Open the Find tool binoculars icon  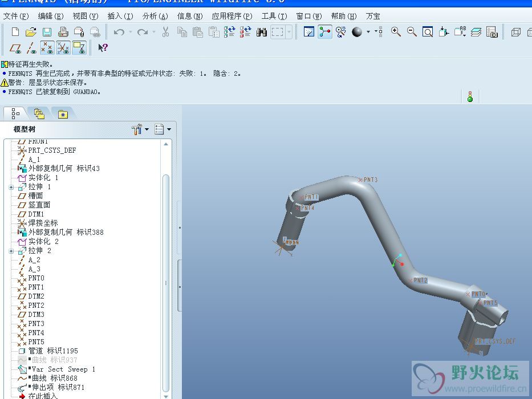pyautogui.click(x=262, y=32)
